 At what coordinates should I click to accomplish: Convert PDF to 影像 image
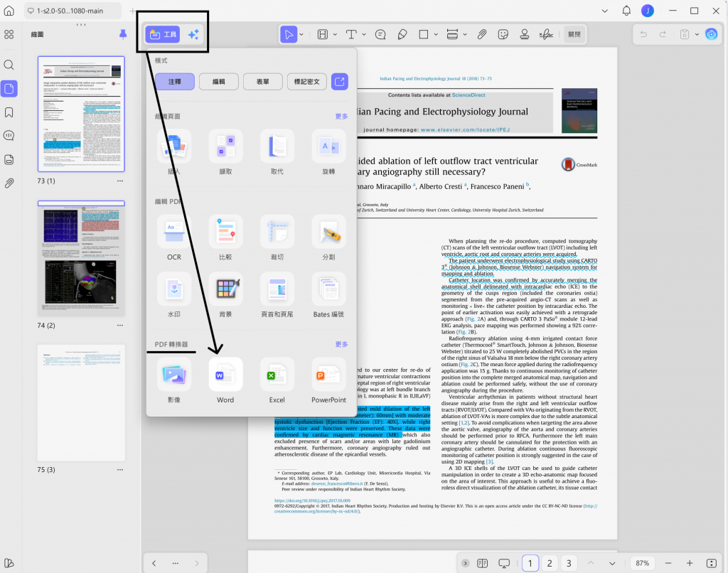[174, 381]
